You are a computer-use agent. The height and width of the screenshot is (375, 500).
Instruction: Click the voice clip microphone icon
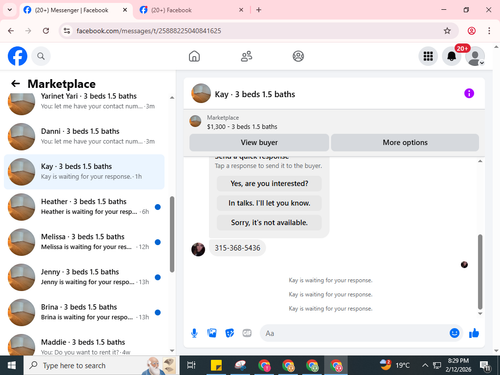pyautogui.click(x=194, y=333)
